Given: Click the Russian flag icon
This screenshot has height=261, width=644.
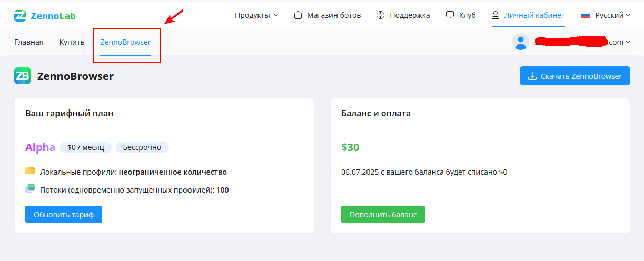Looking at the screenshot, I should pos(586,15).
